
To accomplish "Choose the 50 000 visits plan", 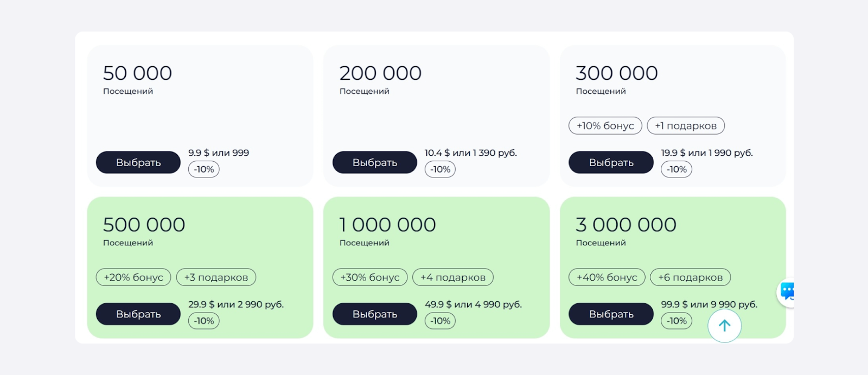I will (138, 162).
